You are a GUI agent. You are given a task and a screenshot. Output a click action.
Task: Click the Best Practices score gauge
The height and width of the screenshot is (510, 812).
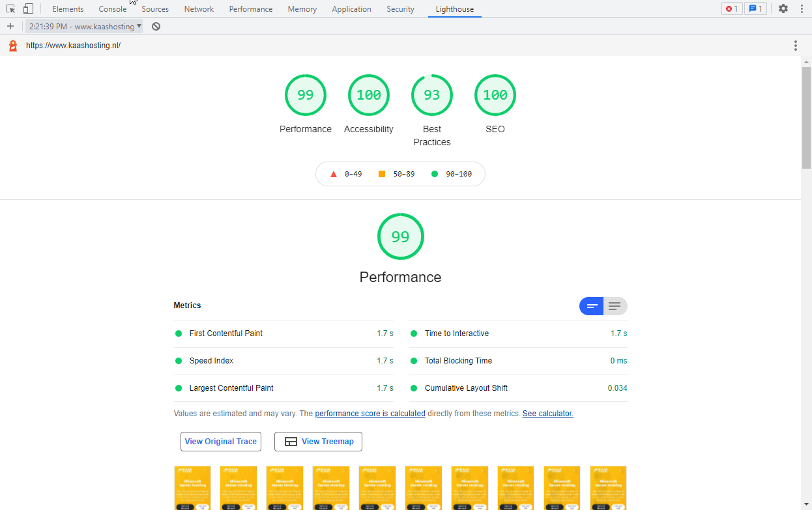point(431,95)
